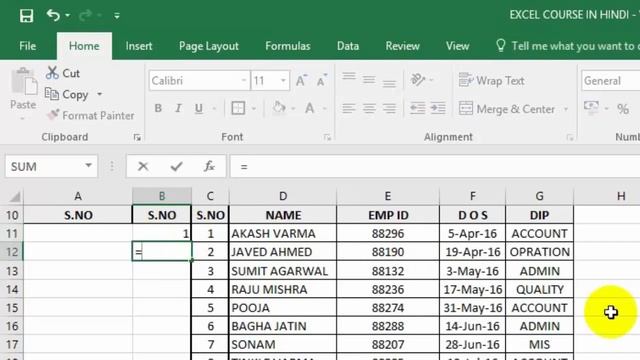The width and height of the screenshot is (640, 360).
Task: Click the Tell me what you want field
Action: point(567,46)
